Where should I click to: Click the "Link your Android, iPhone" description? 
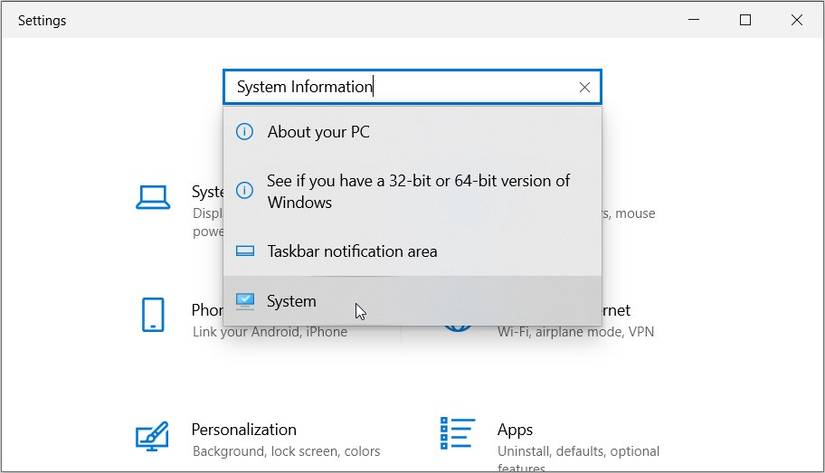[x=270, y=331]
